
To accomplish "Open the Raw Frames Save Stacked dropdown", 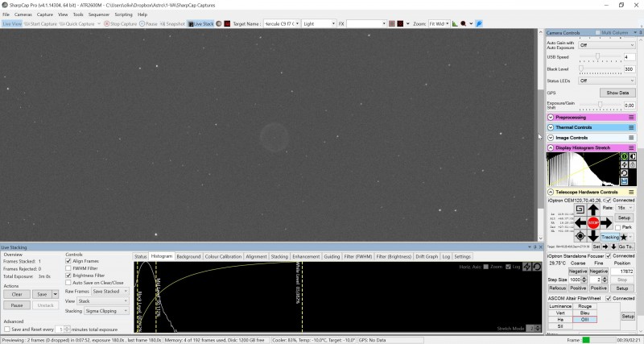I will pos(110,291).
